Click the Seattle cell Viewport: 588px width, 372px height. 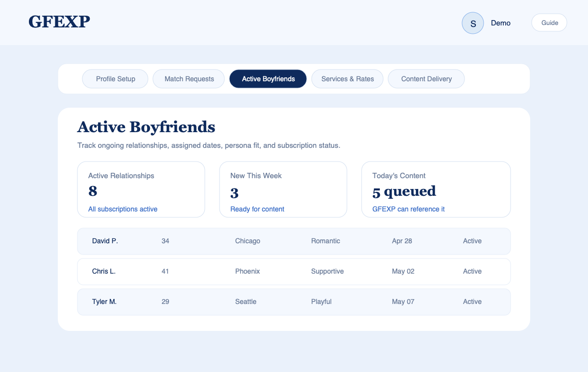246,302
